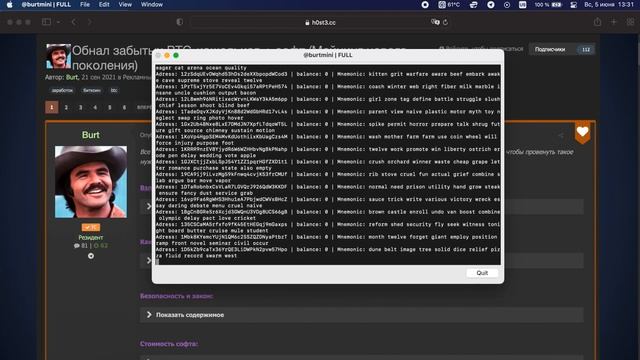Go to page 5 of the thread

[x=109, y=107]
